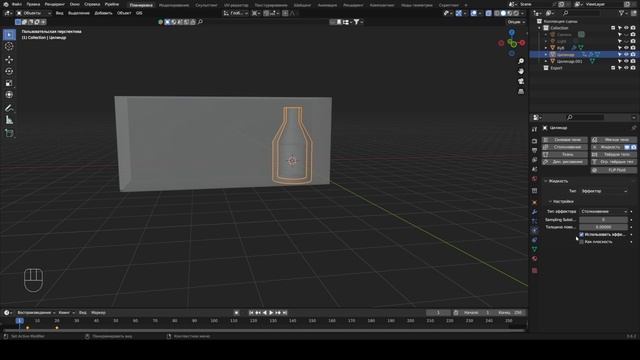The image size is (640, 360).
Task: Open the Объекты mode dropdown
Action: tap(33, 13)
